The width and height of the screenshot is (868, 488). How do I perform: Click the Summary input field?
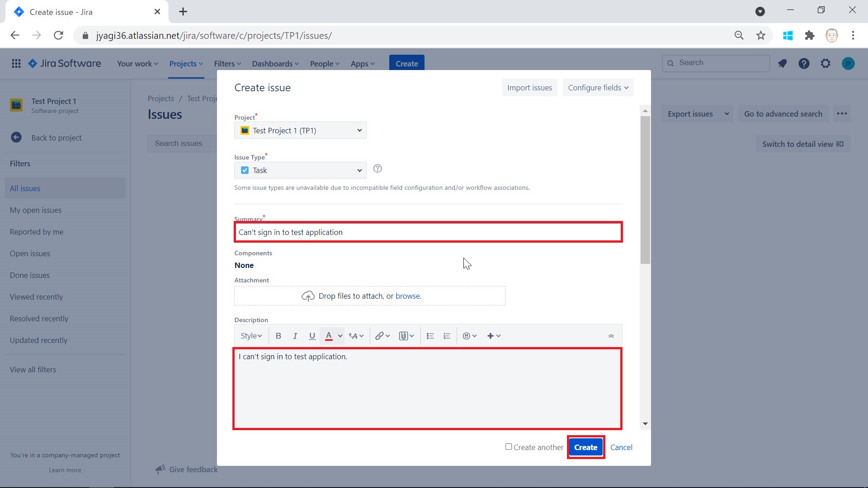[x=427, y=232]
